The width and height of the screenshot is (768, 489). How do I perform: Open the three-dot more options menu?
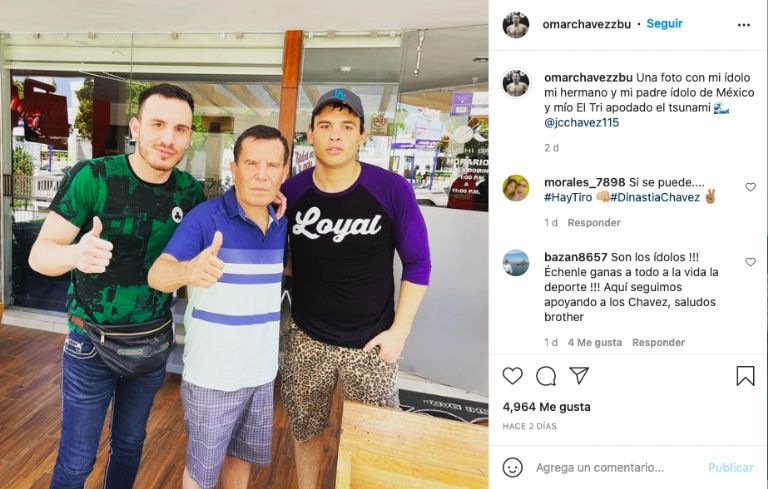pos(744,24)
